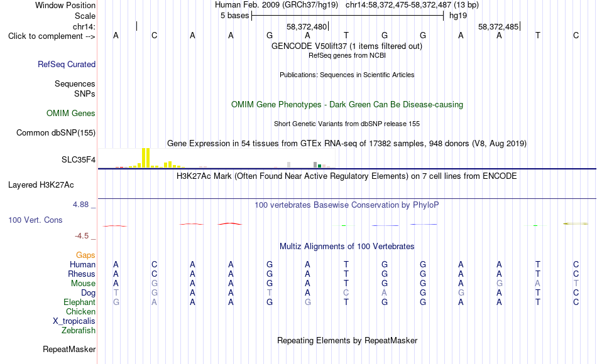Screen dimensions: 597x364
Task: Click the SLC35F4 gene expression label
Action: [79, 160]
